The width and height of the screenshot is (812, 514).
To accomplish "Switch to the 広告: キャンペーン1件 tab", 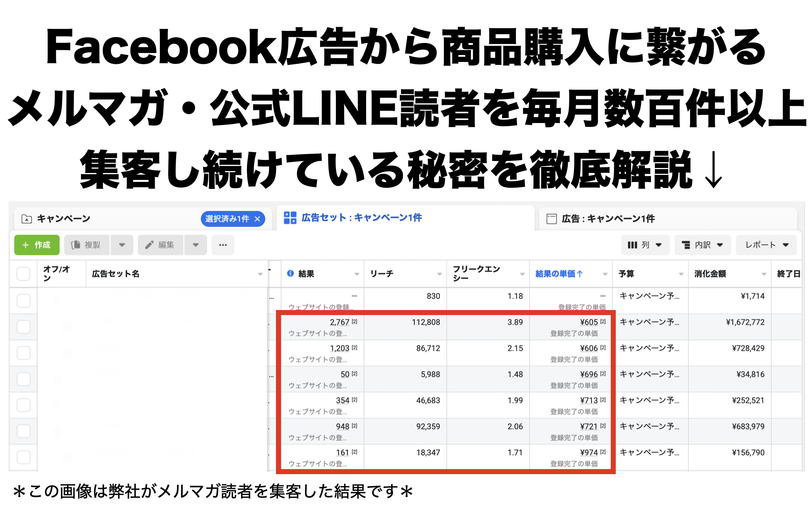I will pyautogui.click(x=608, y=219).
